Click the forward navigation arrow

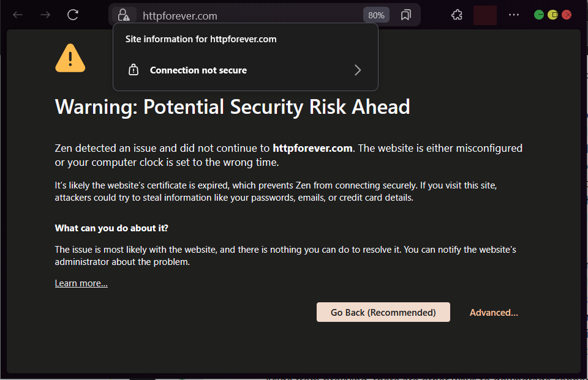45,15
